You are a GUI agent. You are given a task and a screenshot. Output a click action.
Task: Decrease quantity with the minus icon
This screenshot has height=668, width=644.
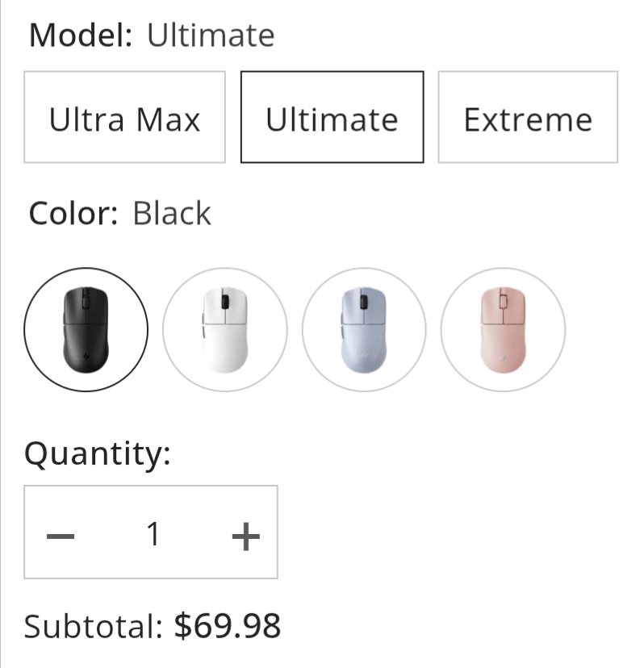[x=61, y=535]
